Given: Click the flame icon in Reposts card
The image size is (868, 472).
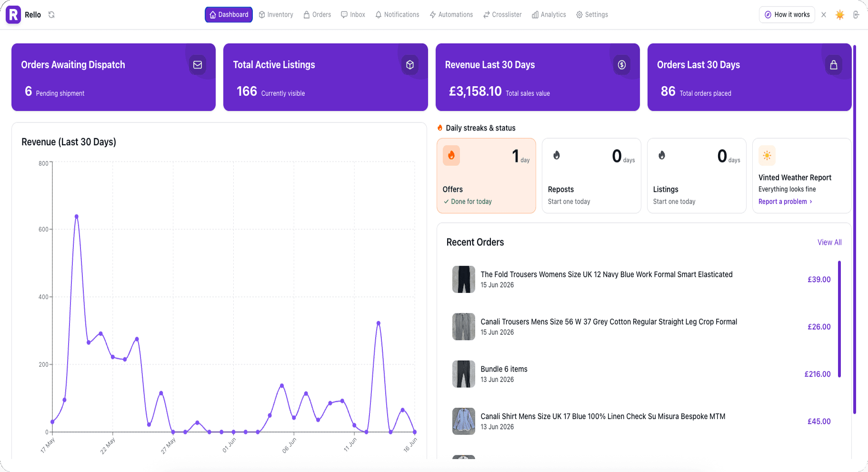Looking at the screenshot, I should tap(557, 155).
